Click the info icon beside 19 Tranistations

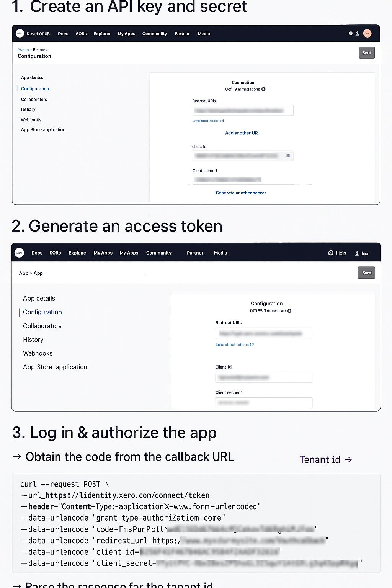[x=263, y=89]
